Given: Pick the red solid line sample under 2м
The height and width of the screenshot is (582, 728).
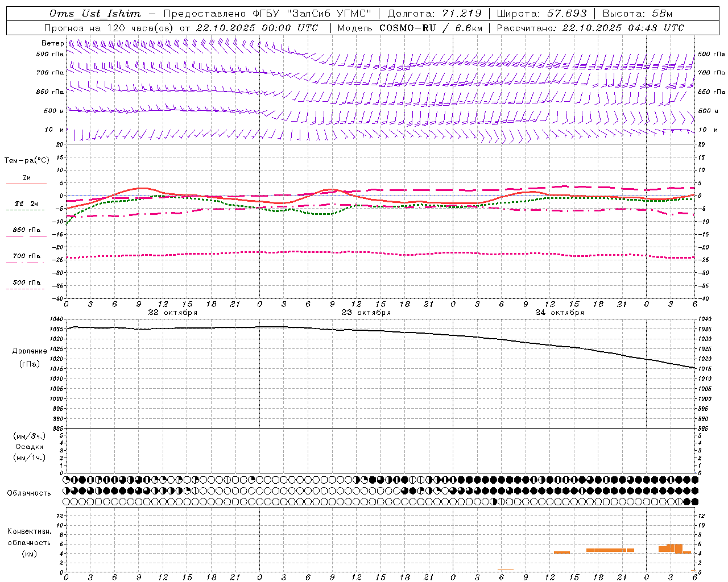Looking at the screenshot, I should (x=26, y=184).
